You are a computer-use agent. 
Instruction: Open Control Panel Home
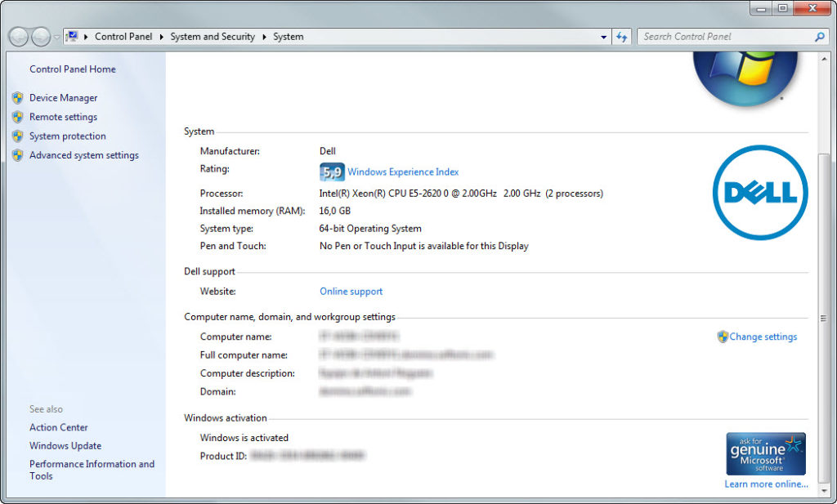[73, 69]
